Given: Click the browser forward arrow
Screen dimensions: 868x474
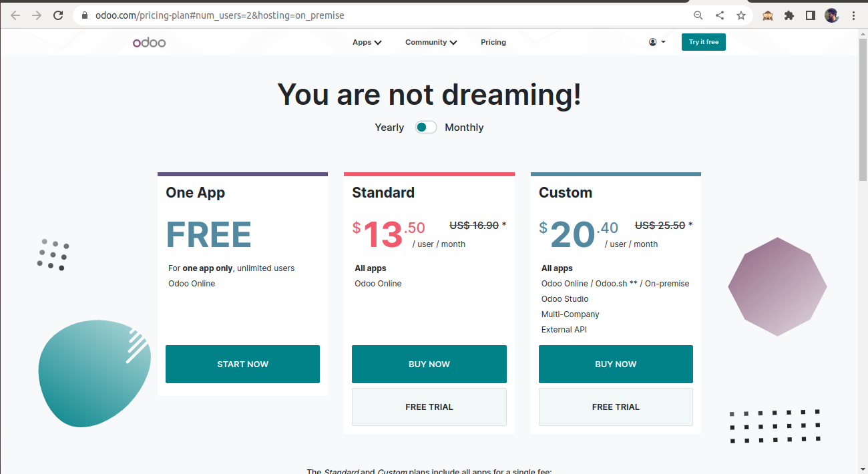Looking at the screenshot, I should 37,15.
